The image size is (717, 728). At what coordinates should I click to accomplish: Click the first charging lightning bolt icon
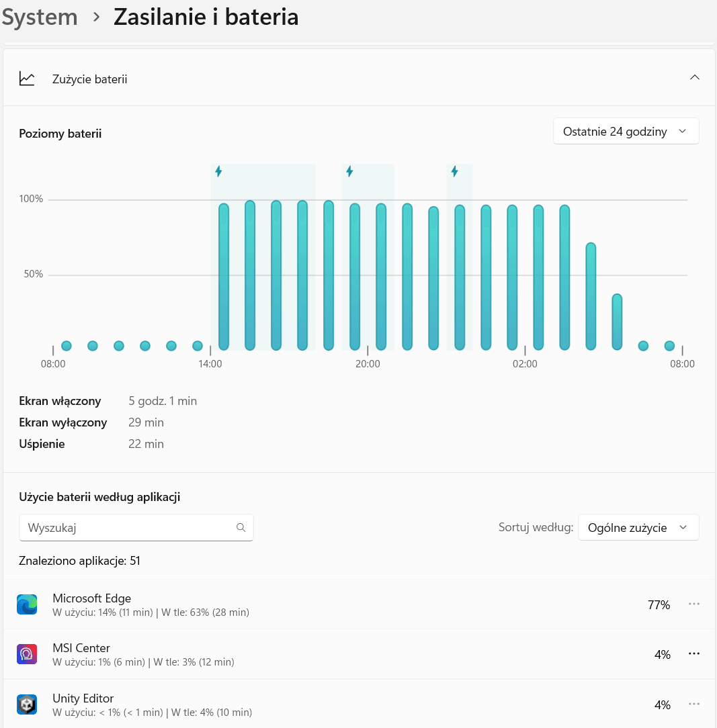click(x=218, y=171)
